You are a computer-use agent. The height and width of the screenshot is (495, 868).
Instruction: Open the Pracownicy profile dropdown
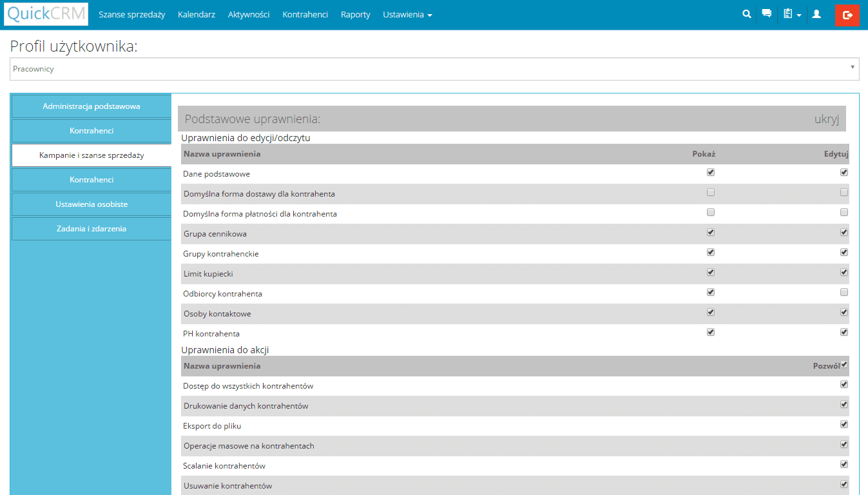[434, 69]
